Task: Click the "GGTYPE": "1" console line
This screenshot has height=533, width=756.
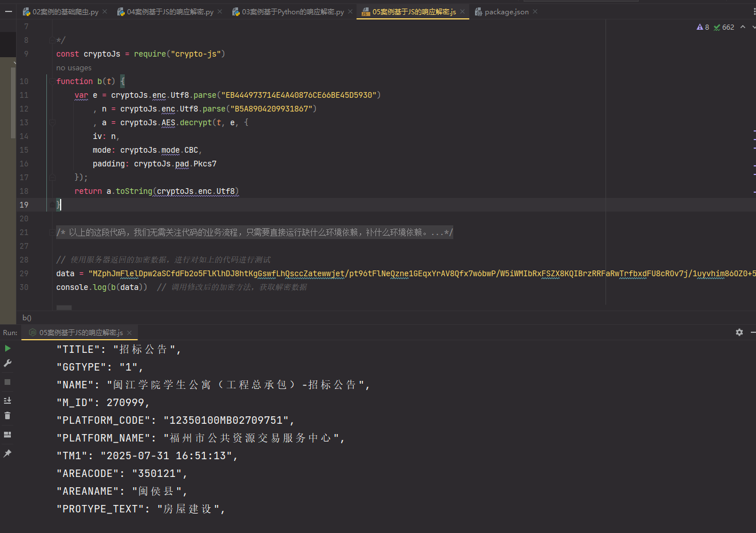Action: [100, 367]
